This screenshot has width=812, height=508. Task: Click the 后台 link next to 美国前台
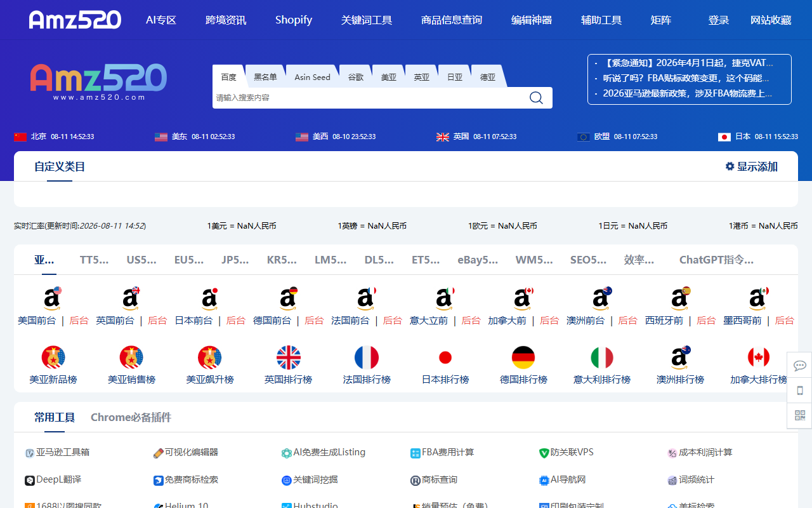pyautogui.click(x=79, y=321)
